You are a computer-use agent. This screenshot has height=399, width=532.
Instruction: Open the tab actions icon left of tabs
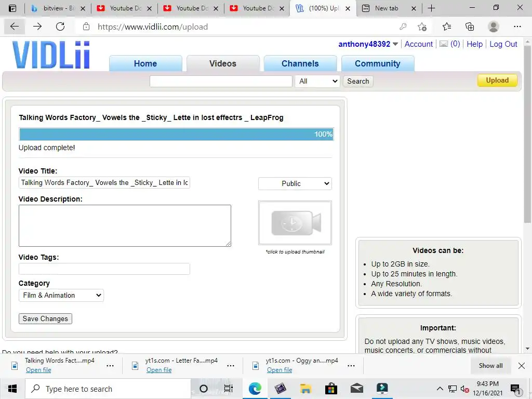(12, 8)
